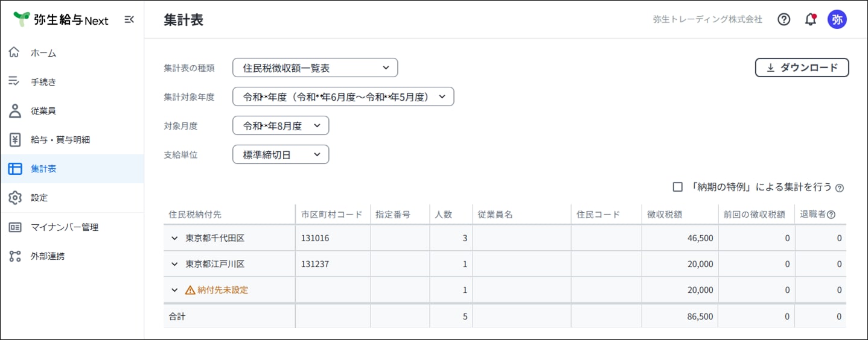Click the 市区町村コード column header

pos(332,215)
